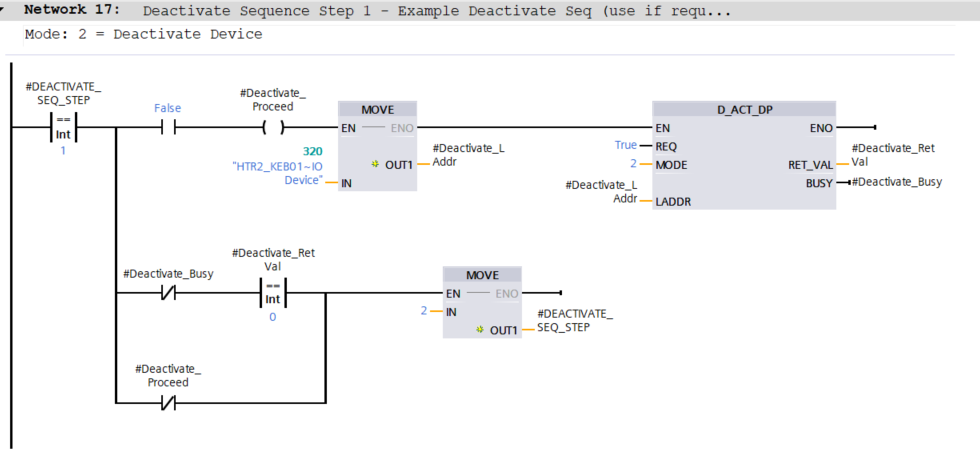Select the ENO output of the lower MOVE

[x=507, y=294]
